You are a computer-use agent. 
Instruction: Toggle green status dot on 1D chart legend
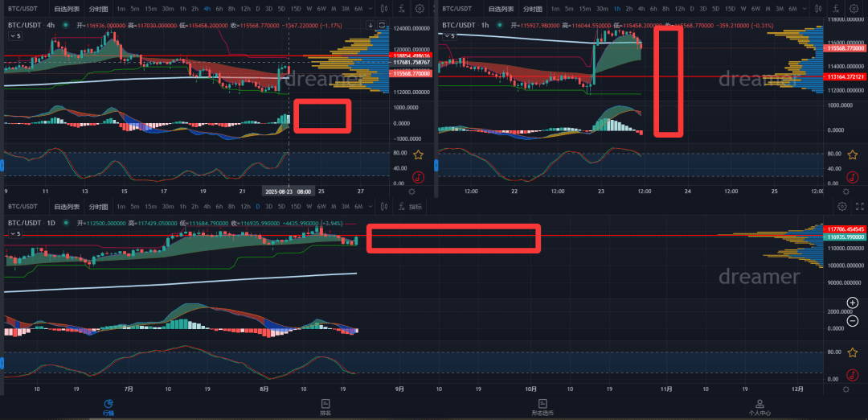[x=66, y=223]
